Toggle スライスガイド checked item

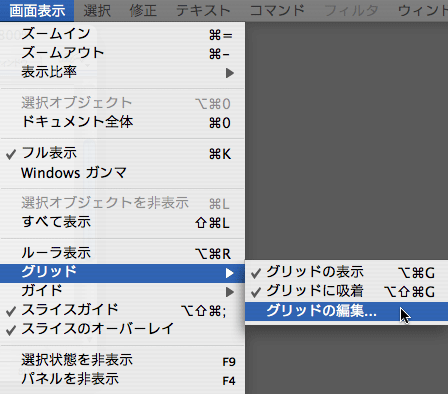coord(122,310)
